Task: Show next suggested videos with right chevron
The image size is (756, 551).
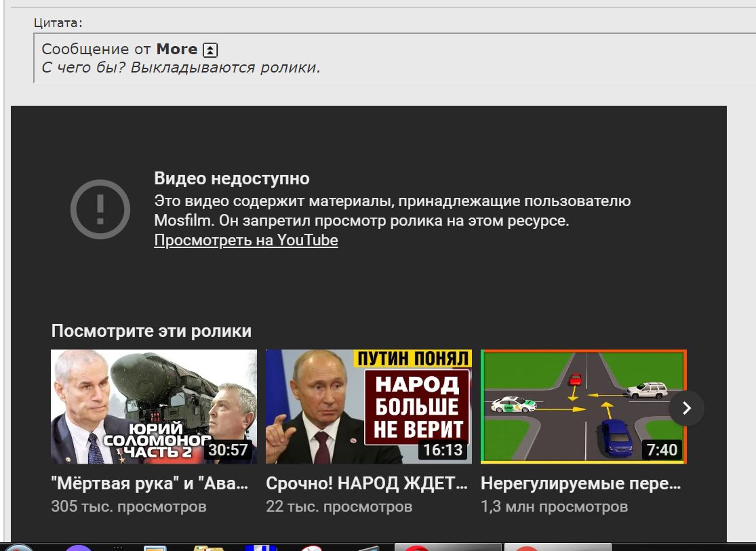Action: click(x=686, y=408)
